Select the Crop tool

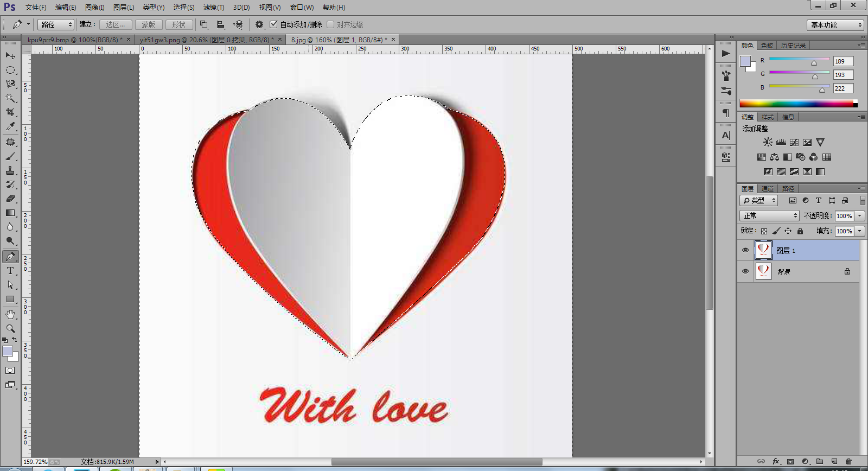[10, 112]
